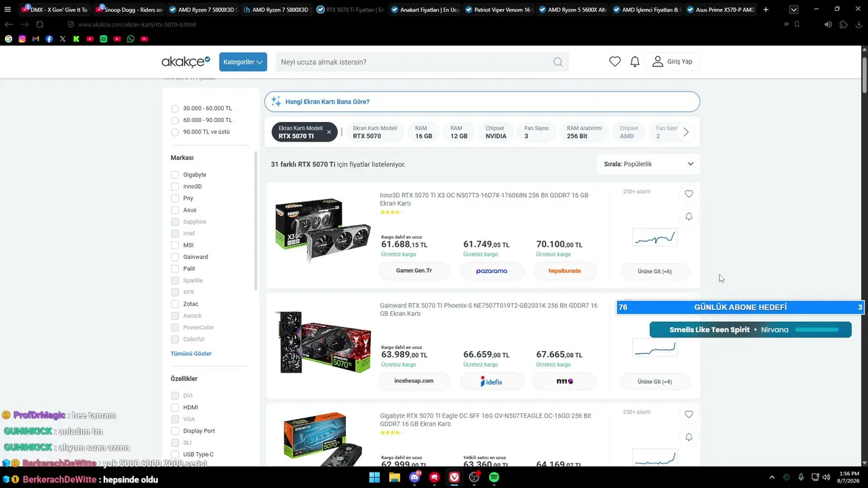
Task: Open the incehesap.com offer for the Gainward card
Action: click(414, 382)
